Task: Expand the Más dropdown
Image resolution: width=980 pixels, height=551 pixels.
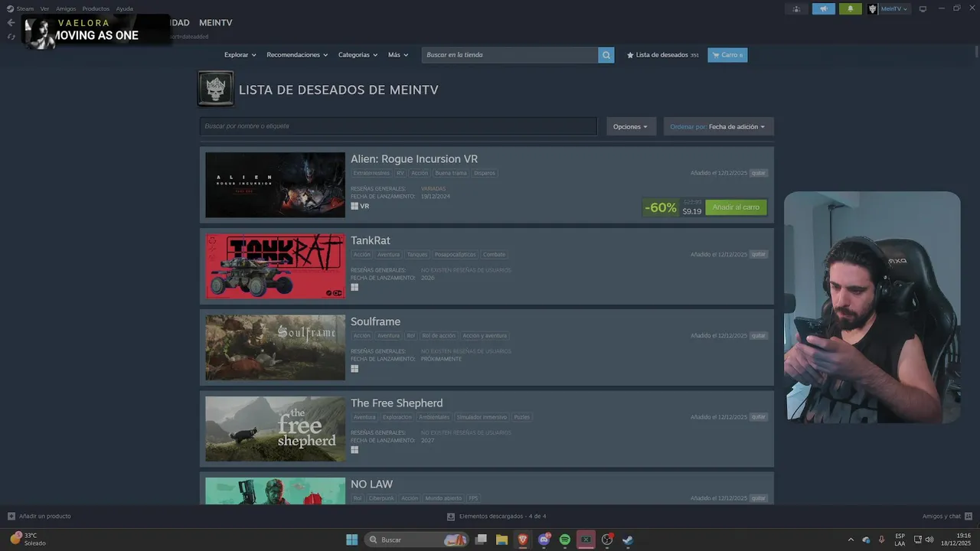Action: [398, 55]
